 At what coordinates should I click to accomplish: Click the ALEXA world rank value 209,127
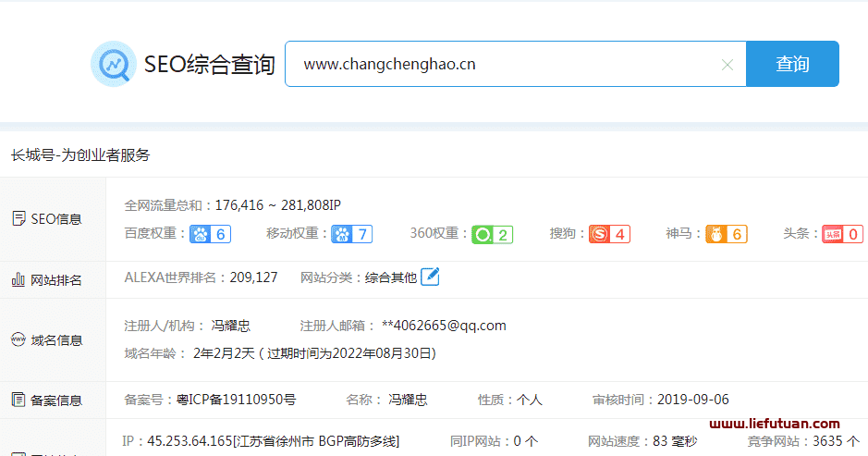pyautogui.click(x=253, y=277)
